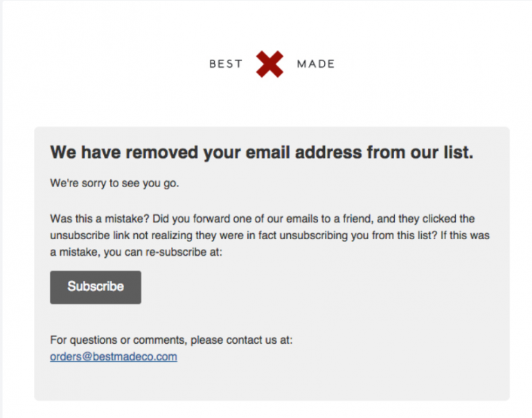
Task: Click the word 'Subscribe' on the gray button
Action: [96, 286]
